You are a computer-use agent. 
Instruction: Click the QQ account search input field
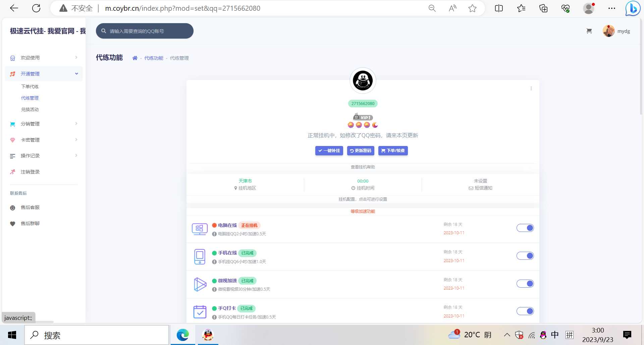(145, 31)
